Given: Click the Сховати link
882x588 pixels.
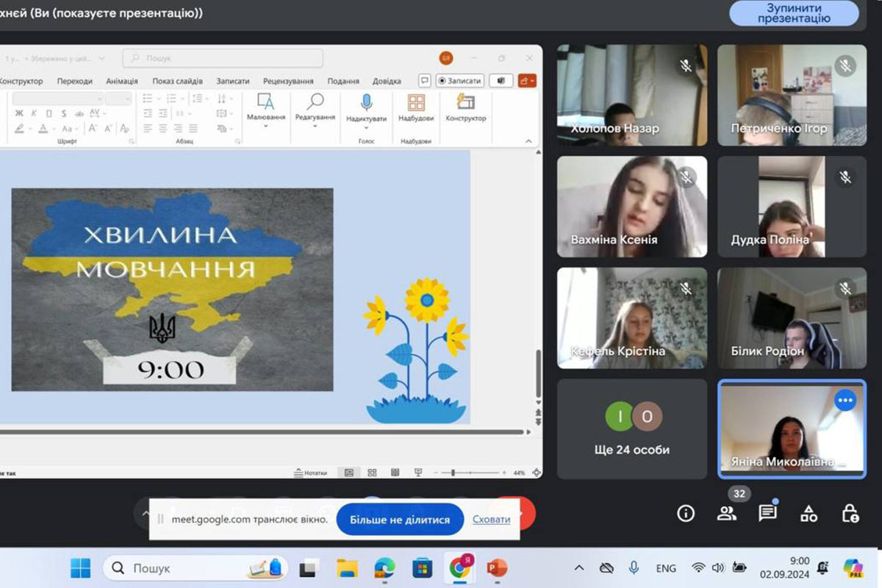Looking at the screenshot, I should [491, 519].
